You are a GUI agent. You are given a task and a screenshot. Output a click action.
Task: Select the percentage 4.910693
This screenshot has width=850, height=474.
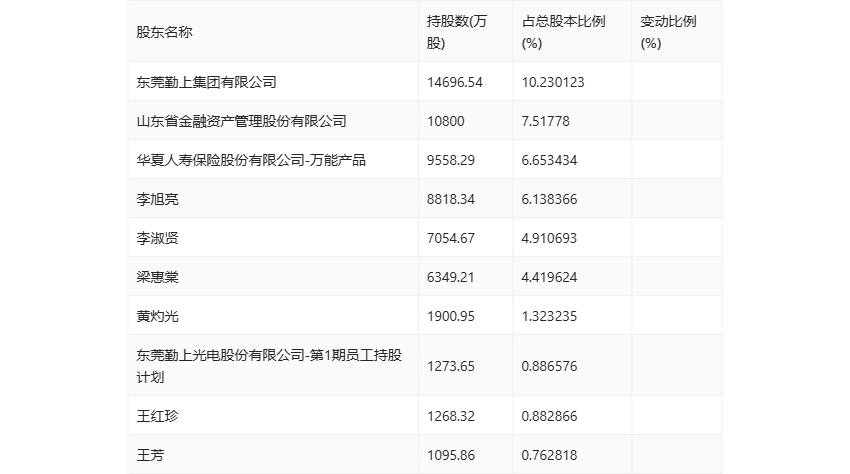(549, 238)
